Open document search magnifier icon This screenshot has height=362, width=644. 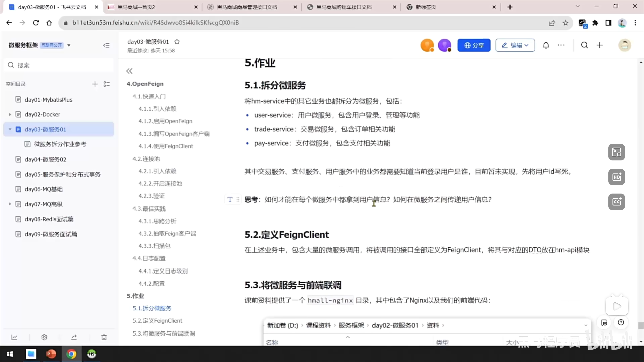coord(584,45)
